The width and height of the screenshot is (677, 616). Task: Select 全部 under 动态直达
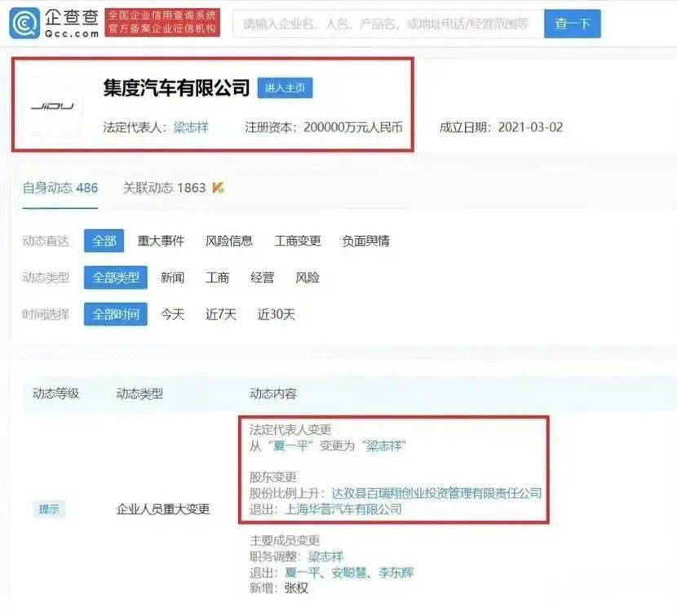[x=104, y=241]
